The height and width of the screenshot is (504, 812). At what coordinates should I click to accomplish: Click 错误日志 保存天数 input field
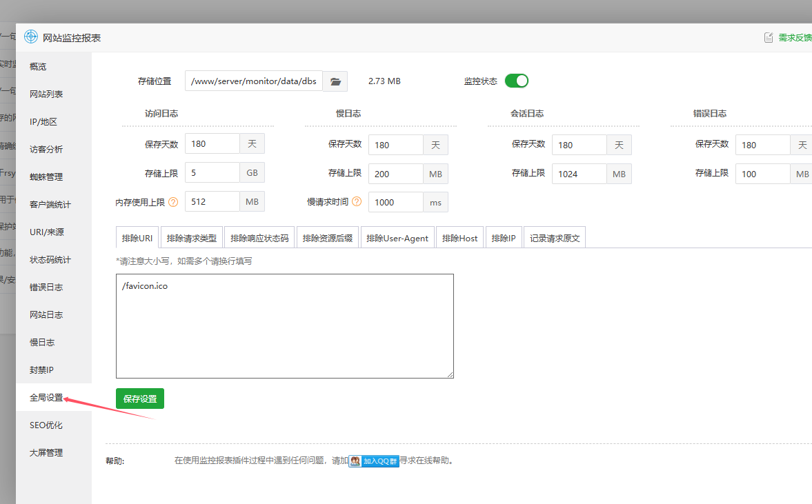click(762, 145)
